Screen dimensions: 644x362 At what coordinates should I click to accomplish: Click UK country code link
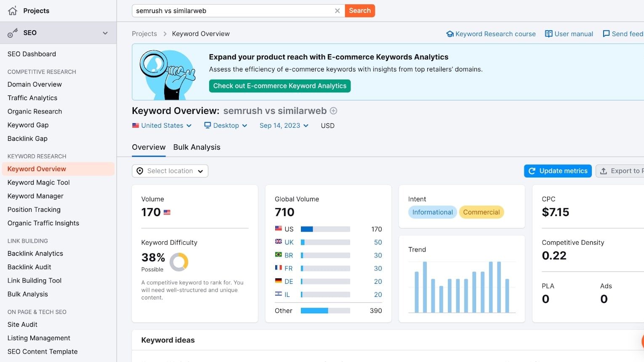[x=289, y=242]
